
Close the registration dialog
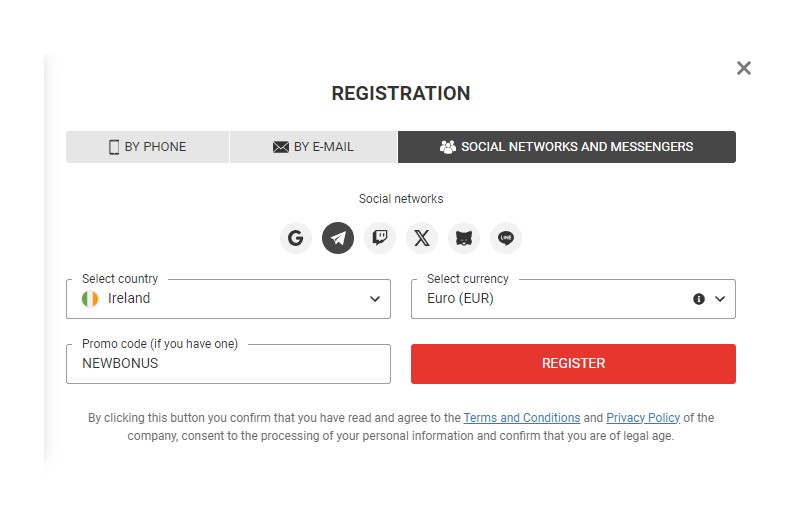click(x=744, y=68)
